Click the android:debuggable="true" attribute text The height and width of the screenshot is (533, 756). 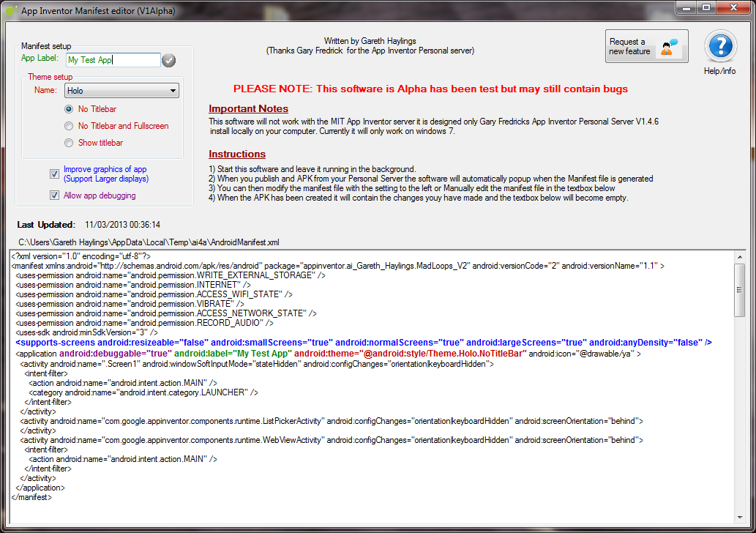115,354
